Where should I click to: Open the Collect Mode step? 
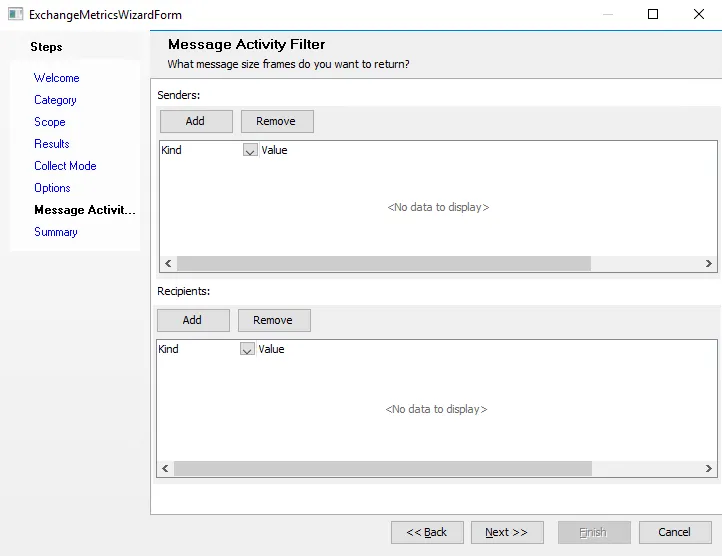coord(65,166)
